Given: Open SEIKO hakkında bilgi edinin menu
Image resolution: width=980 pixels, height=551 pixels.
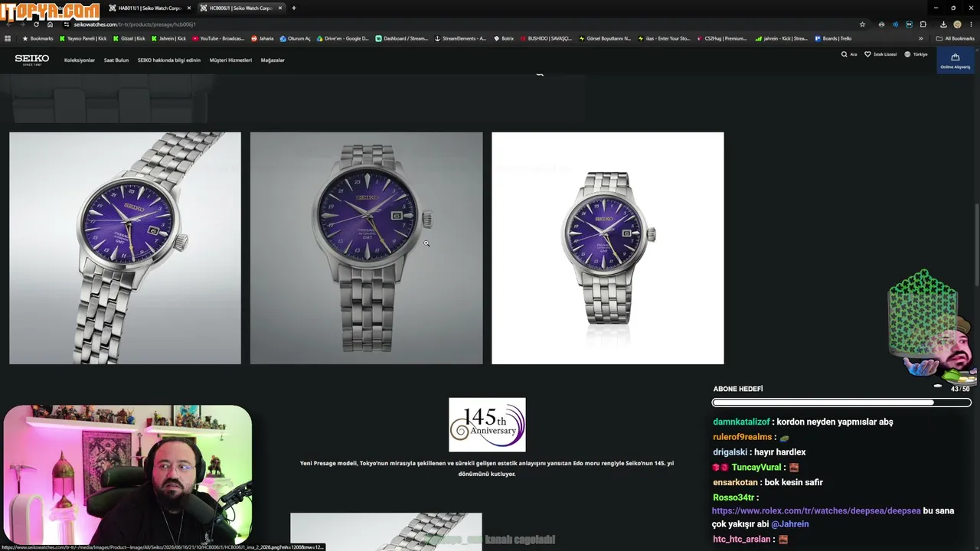Looking at the screenshot, I should click(169, 60).
